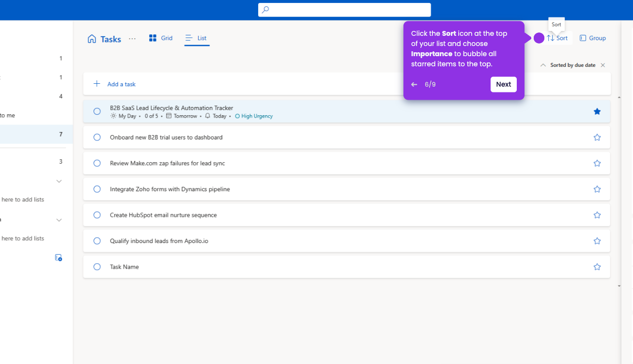Click Next in the tour tooltip

click(x=504, y=84)
